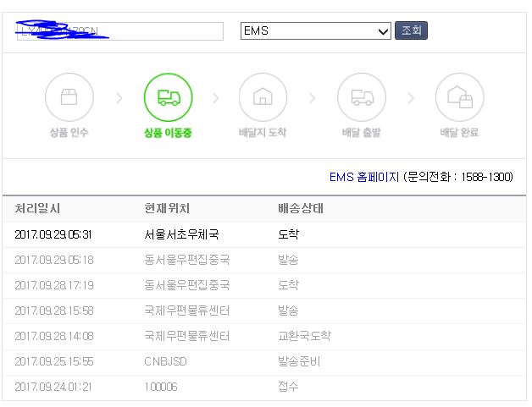Click the 배달지 도착 house icon
Image resolution: width=532 pixels, height=407 pixels.
coord(263,98)
